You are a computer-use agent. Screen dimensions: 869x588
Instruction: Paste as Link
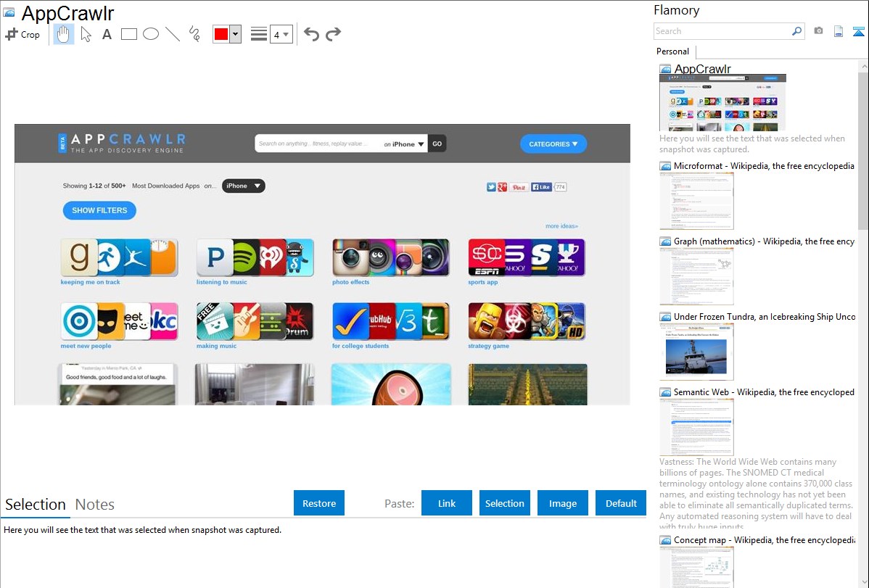point(447,503)
